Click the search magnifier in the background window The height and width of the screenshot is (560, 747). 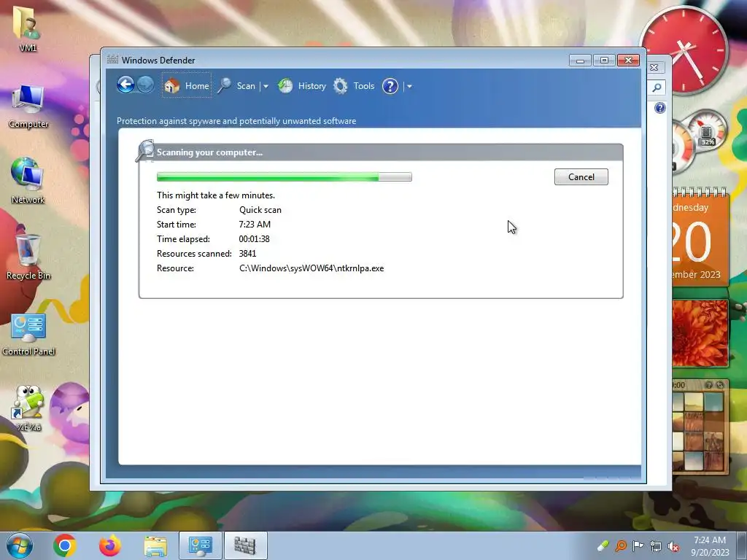657,87
